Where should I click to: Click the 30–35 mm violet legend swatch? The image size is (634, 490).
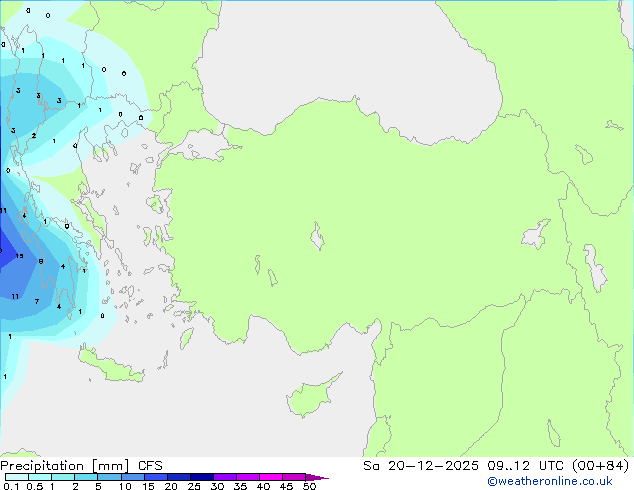point(225,477)
